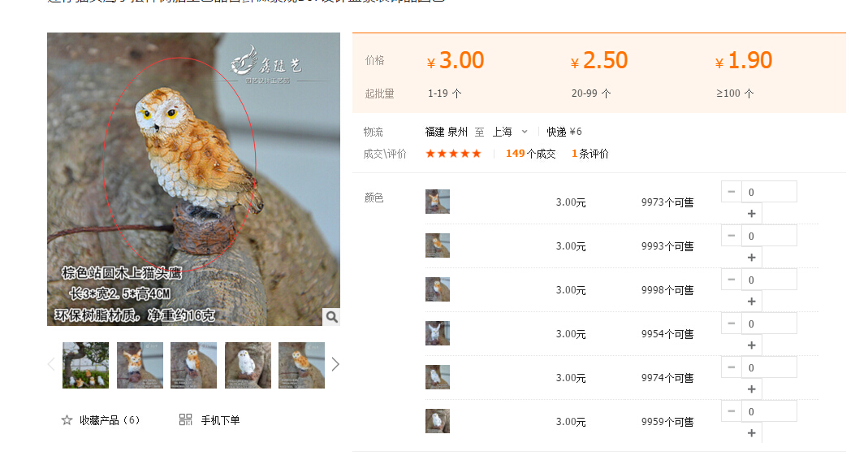This screenshot has width=868, height=469.
Task: Favorite the product via star icon
Action: (x=67, y=420)
